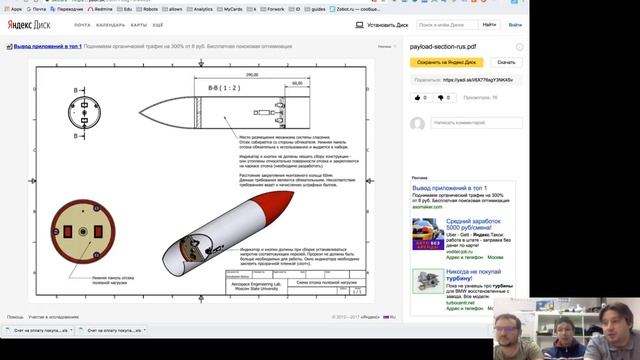
Task: Click the thumbs-up like button
Action: point(421,98)
